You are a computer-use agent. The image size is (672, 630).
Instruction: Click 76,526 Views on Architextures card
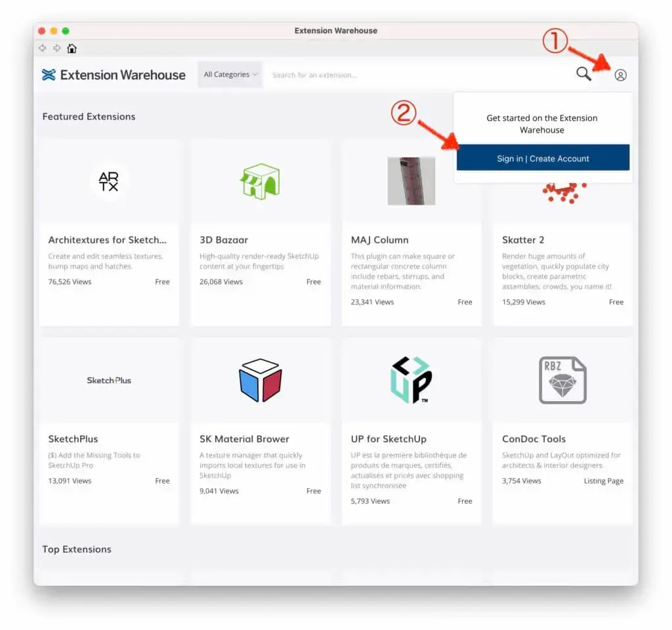click(x=70, y=282)
